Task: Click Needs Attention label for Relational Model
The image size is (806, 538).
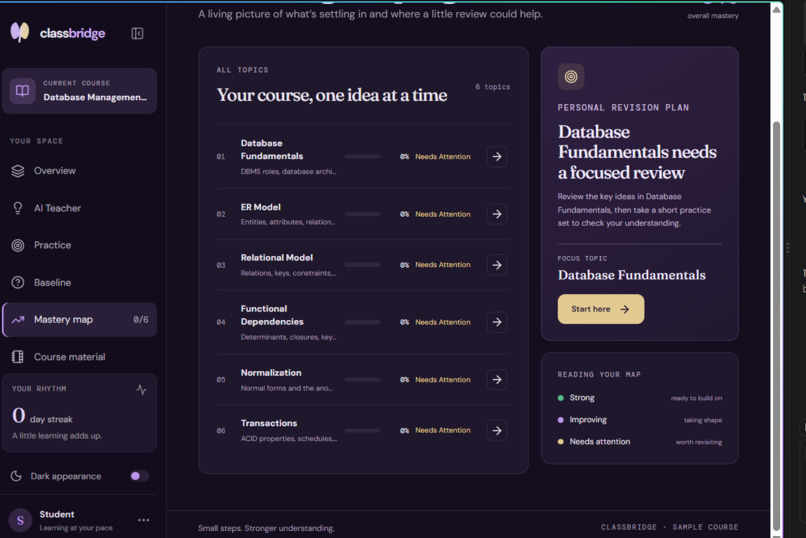Action: pyautogui.click(x=443, y=265)
